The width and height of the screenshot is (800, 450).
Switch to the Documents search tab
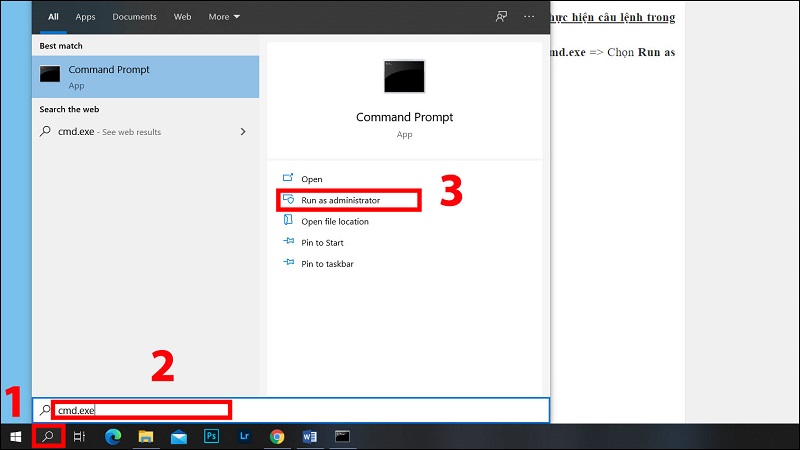[x=134, y=17]
